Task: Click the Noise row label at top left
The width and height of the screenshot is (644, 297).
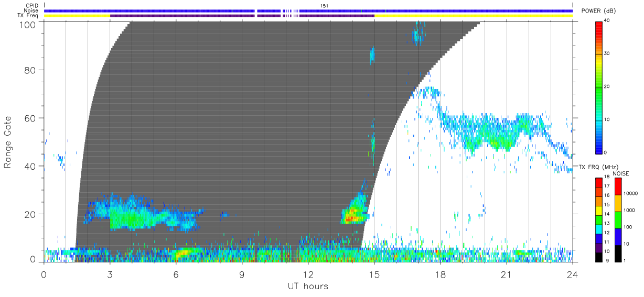Action: (31, 10)
